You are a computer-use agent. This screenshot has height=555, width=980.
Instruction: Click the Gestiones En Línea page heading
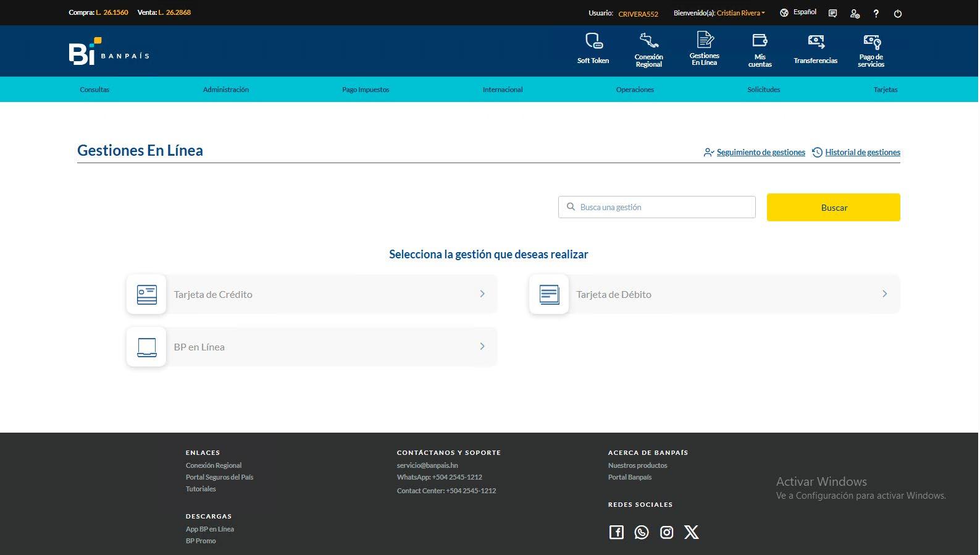click(x=140, y=150)
